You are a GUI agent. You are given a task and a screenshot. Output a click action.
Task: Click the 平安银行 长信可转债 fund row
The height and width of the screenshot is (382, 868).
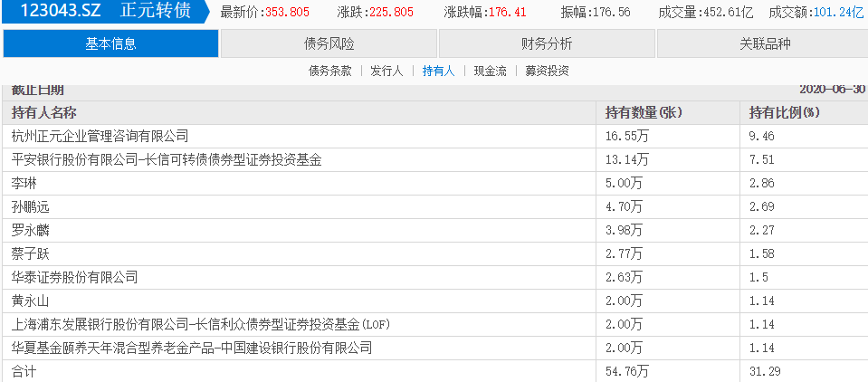(167, 160)
